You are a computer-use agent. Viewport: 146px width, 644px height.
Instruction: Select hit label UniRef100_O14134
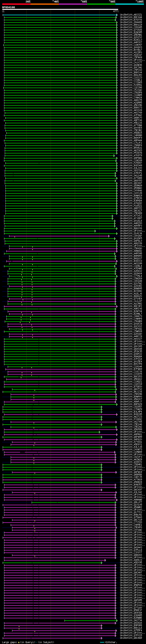[x=131, y=233]
